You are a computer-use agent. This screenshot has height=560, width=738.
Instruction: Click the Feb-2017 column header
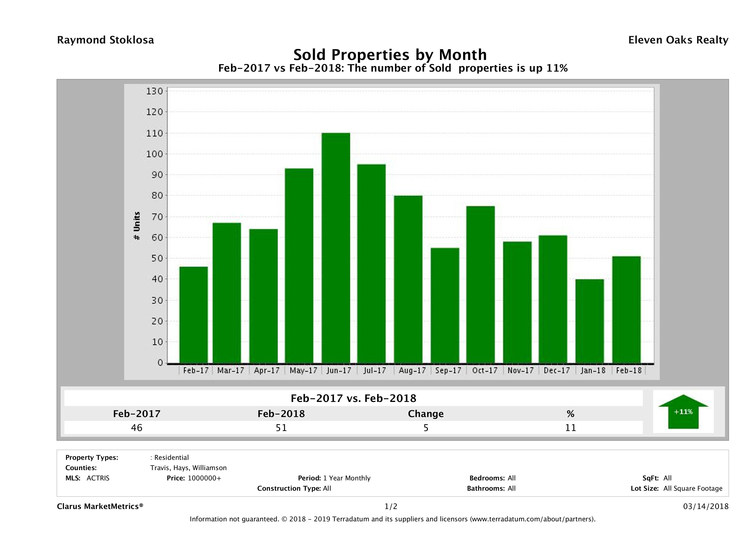click(x=137, y=414)
